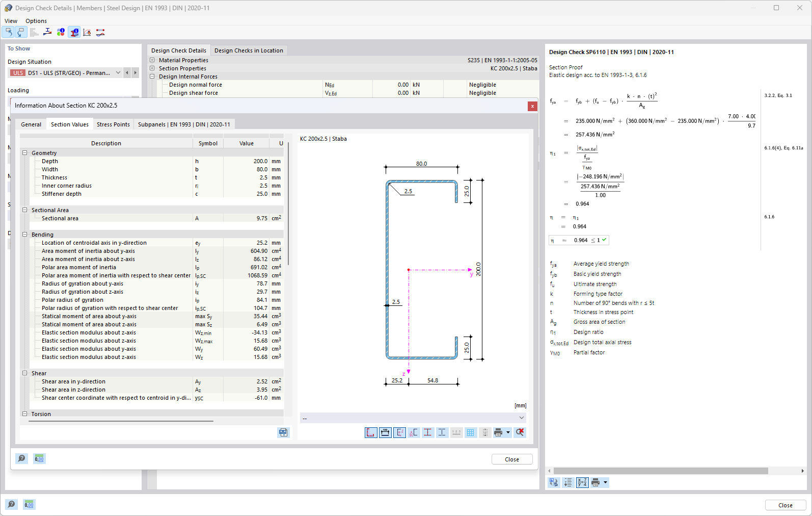Click the decimal places icon in section dialog
Image resolution: width=812 pixels, height=516 pixels.
click(x=39, y=458)
